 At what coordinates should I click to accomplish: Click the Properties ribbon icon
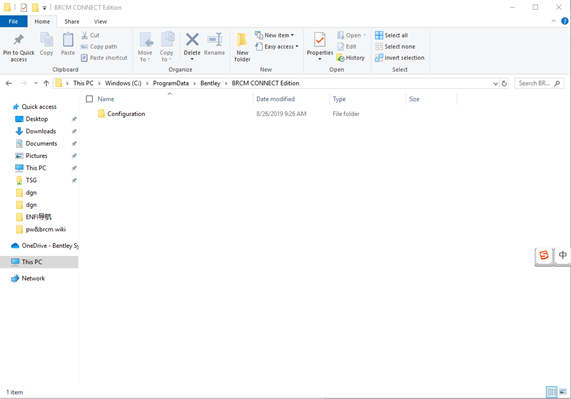pos(320,39)
